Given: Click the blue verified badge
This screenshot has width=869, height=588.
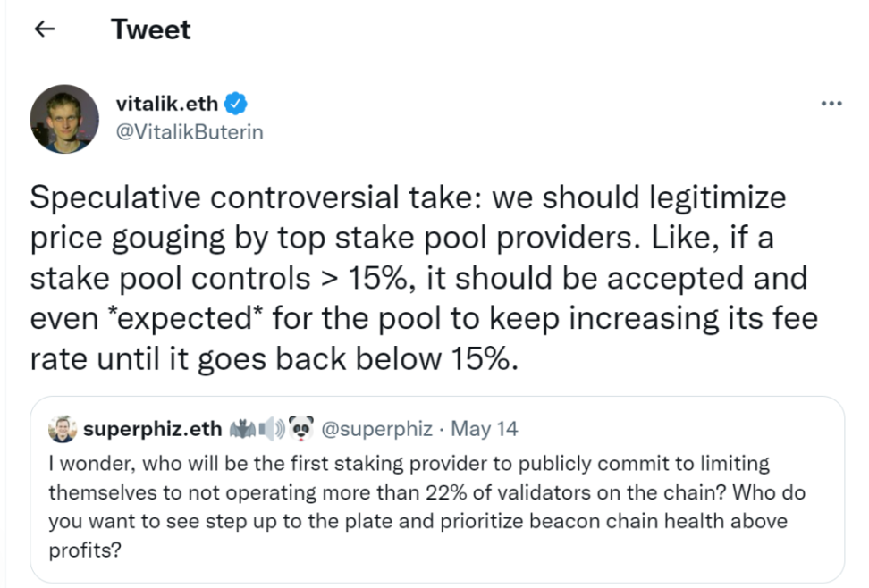Looking at the screenshot, I should pyautogui.click(x=234, y=103).
